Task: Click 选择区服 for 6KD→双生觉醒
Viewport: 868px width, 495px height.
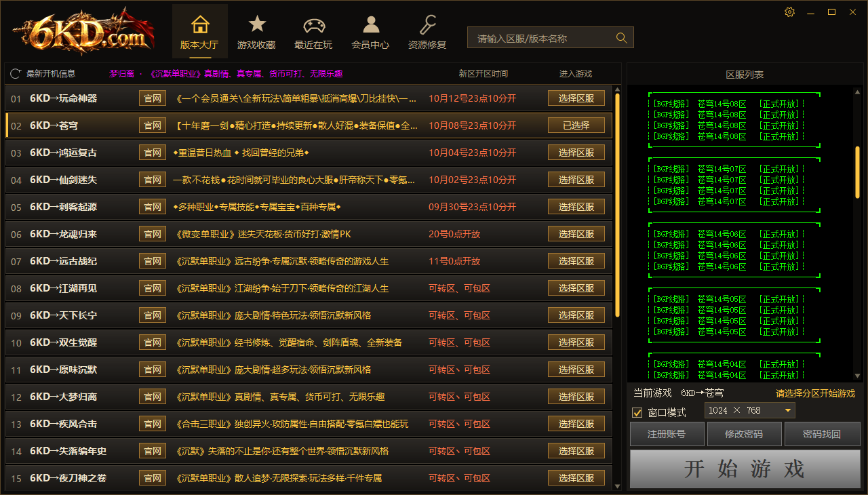Action: [576, 342]
